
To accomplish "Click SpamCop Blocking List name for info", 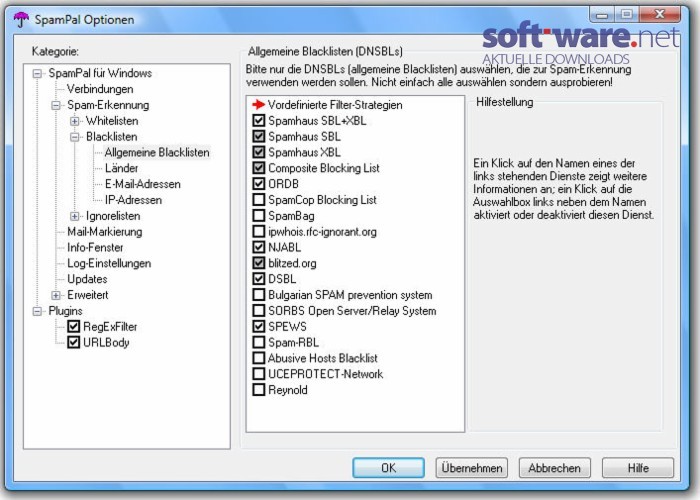I will tap(322, 200).
